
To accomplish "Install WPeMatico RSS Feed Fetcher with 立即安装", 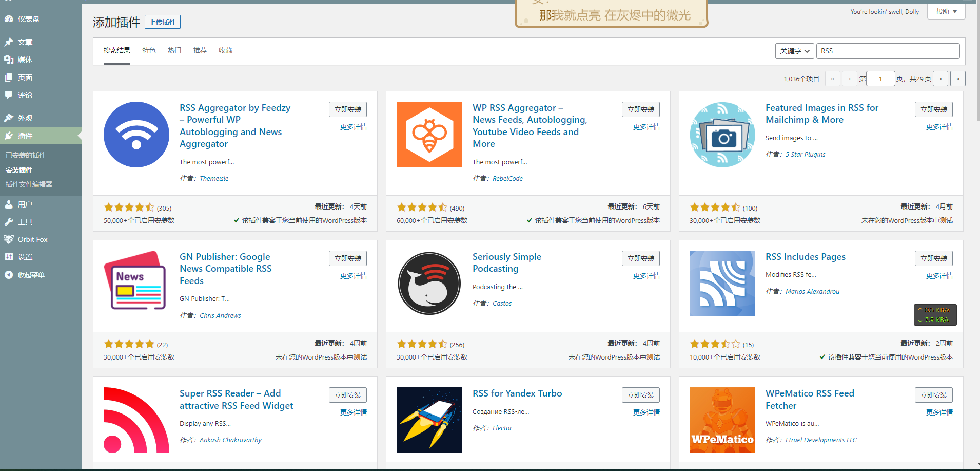I will click(934, 395).
